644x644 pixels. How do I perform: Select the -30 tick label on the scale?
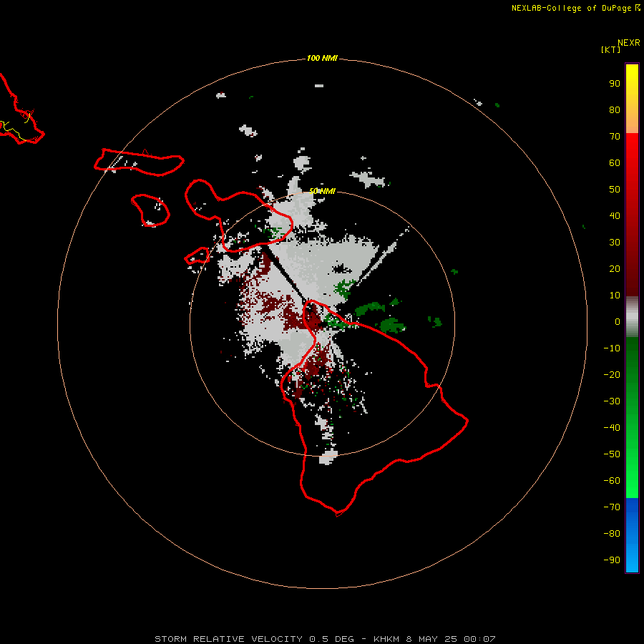612,401
